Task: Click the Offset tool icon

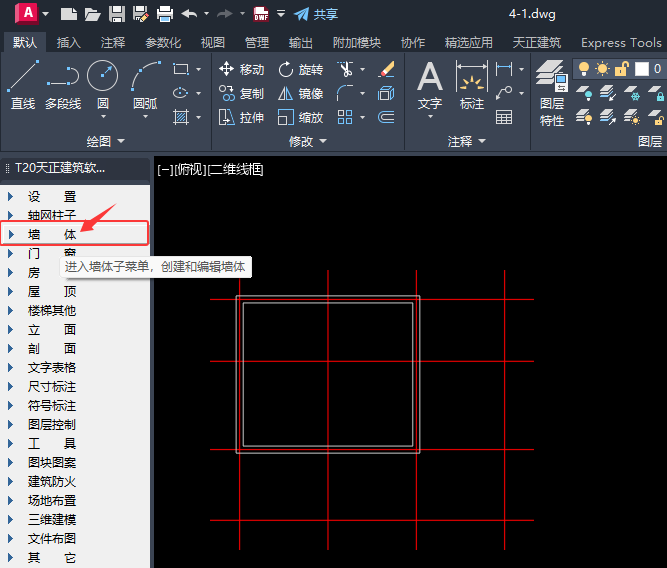Action: click(386, 117)
